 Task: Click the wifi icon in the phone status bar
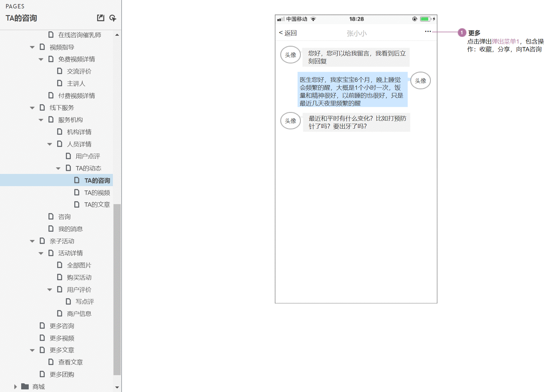coord(313,19)
